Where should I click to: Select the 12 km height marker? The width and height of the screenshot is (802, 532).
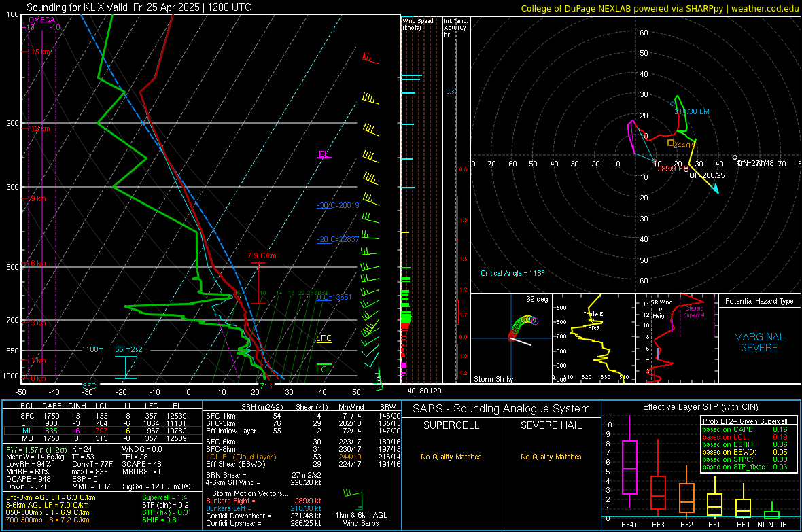click(40, 128)
